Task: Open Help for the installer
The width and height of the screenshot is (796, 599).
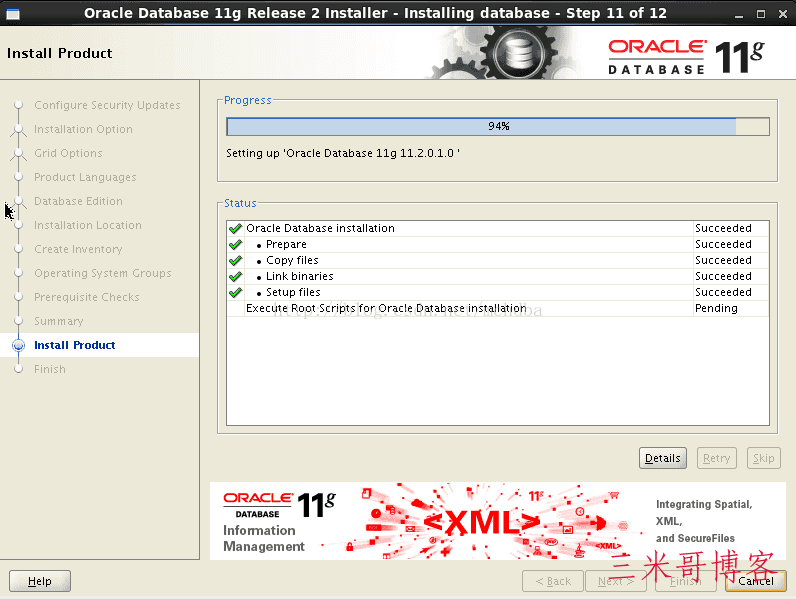Action: point(40,581)
